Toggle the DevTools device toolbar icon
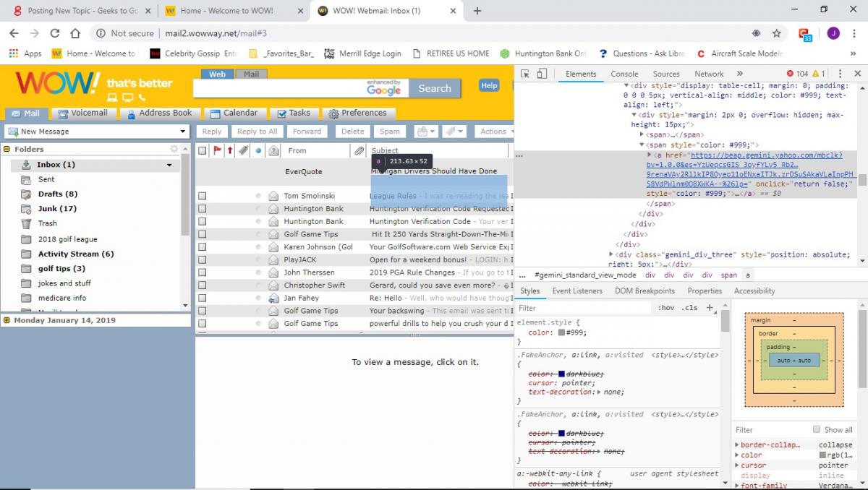The width and height of the screenshot is (868, 490). (542, 74)
